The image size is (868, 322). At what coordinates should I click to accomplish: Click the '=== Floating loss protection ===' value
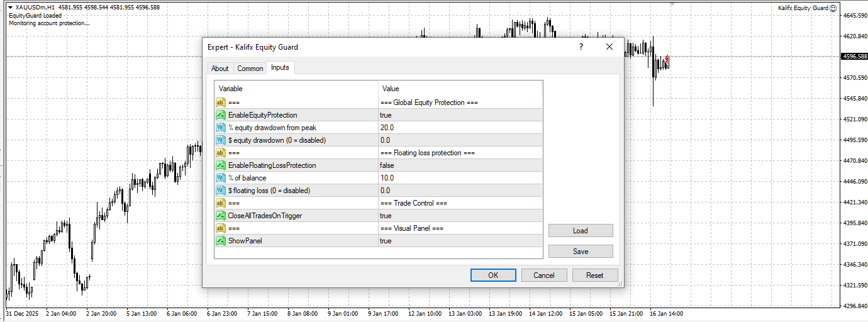click(427, 153)
